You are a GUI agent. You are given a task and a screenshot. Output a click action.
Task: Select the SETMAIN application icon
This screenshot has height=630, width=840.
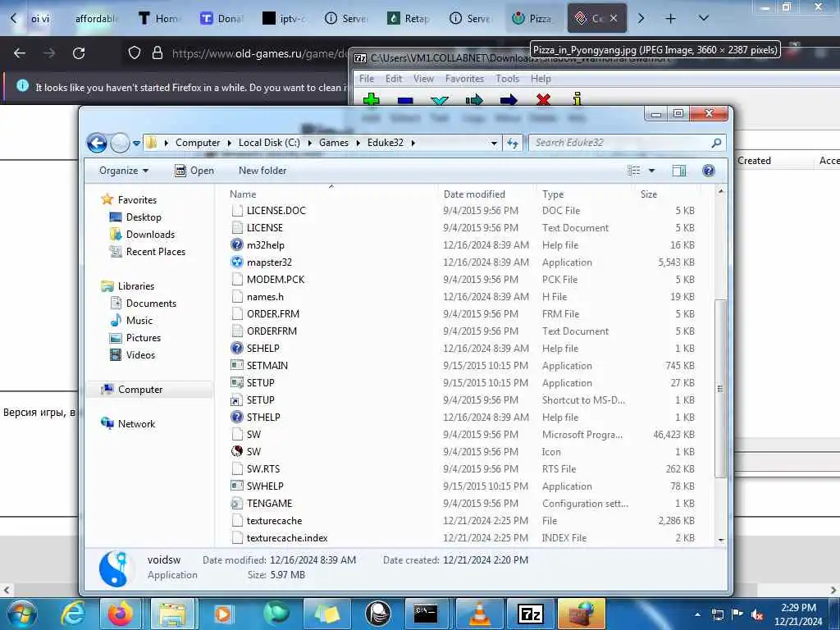pos(237,365)
